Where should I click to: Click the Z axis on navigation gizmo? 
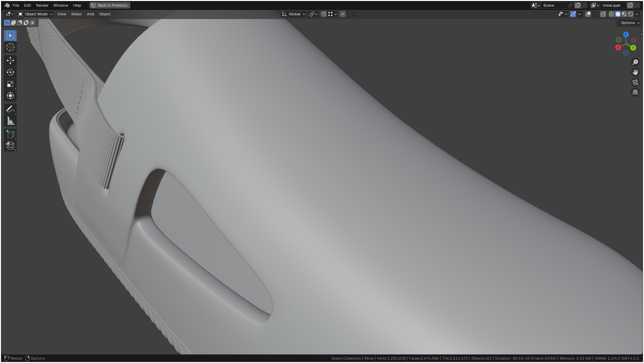(x=626, y=34)
